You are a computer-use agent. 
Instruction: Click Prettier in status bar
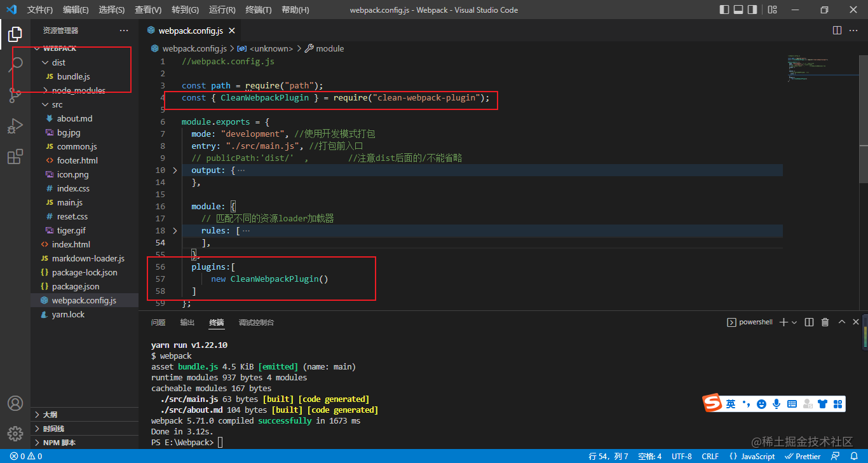(803, 456)
